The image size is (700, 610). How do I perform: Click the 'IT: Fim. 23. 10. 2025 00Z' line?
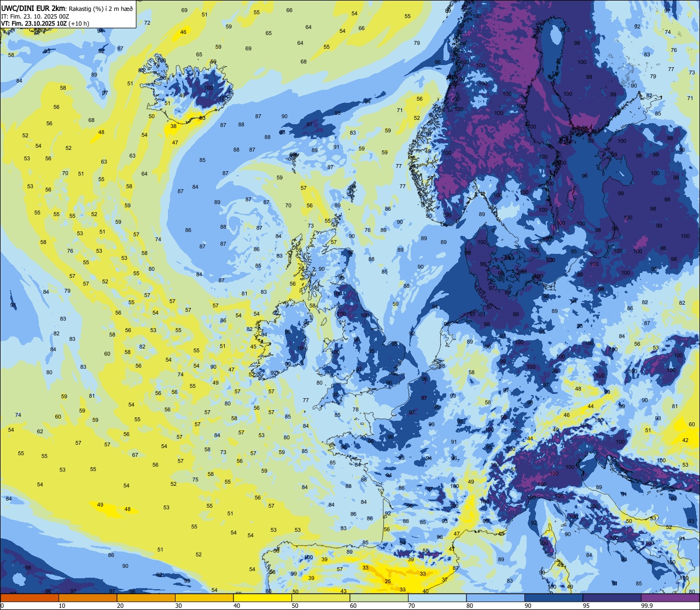[x=35, y=16]
